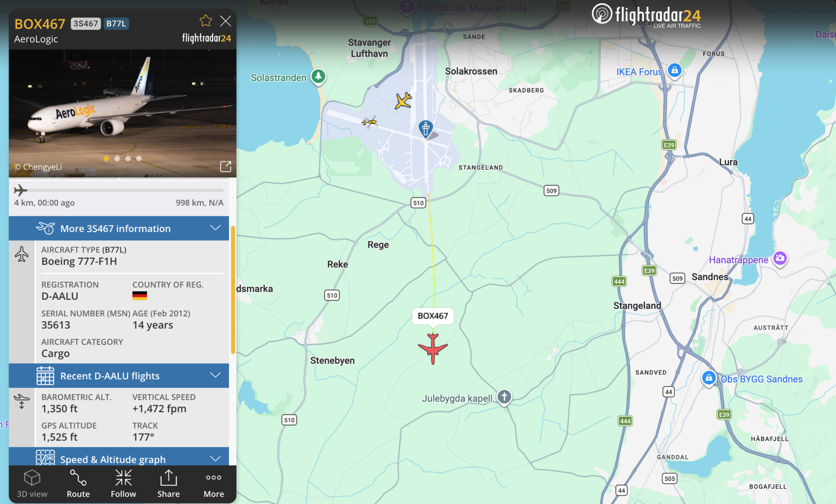Select the yellow helicopter icon near runway

[x=370, y=122]
